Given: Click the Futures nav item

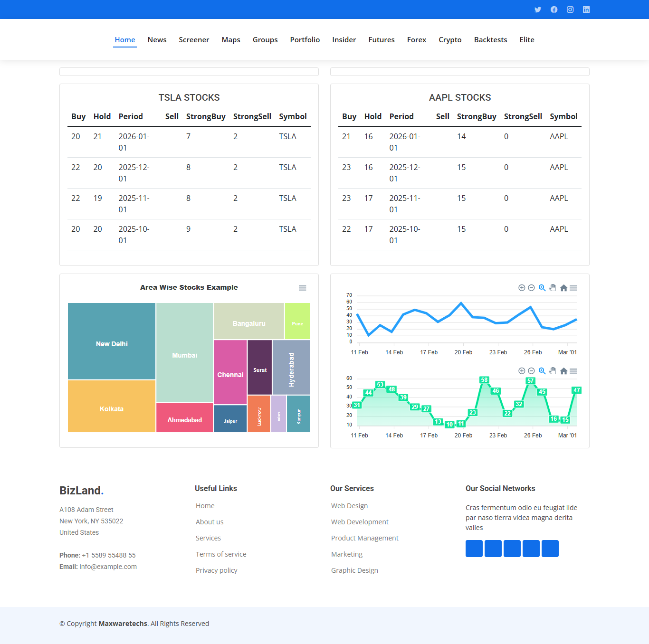Looking at the screenshot, I should [382, 40].
